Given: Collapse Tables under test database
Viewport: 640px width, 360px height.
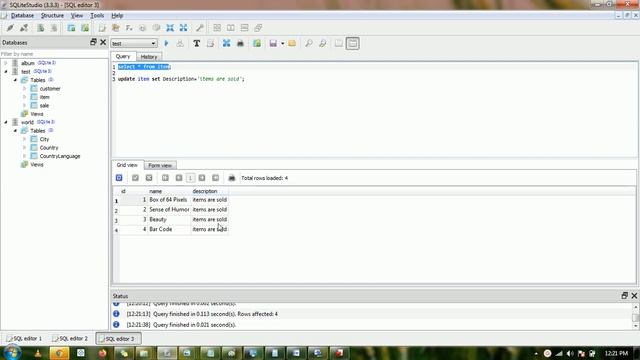Looking at the screenshot, I should (x=15, y=80).
